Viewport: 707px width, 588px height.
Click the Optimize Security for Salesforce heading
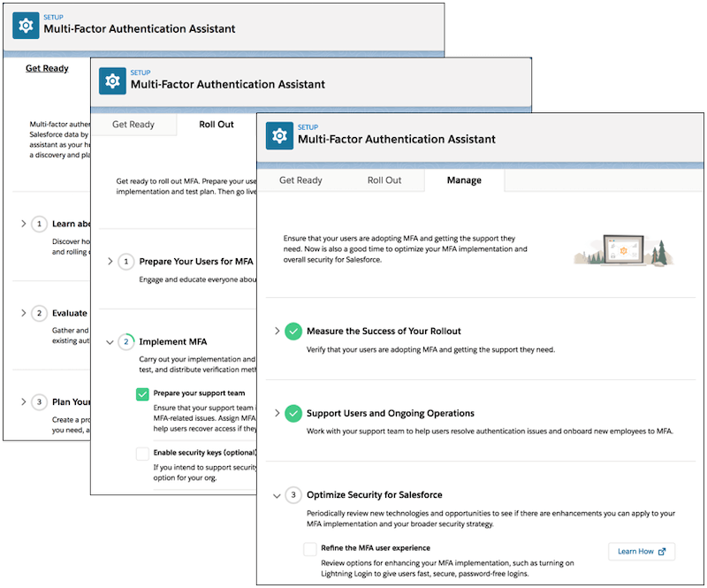tap(374, 495)
